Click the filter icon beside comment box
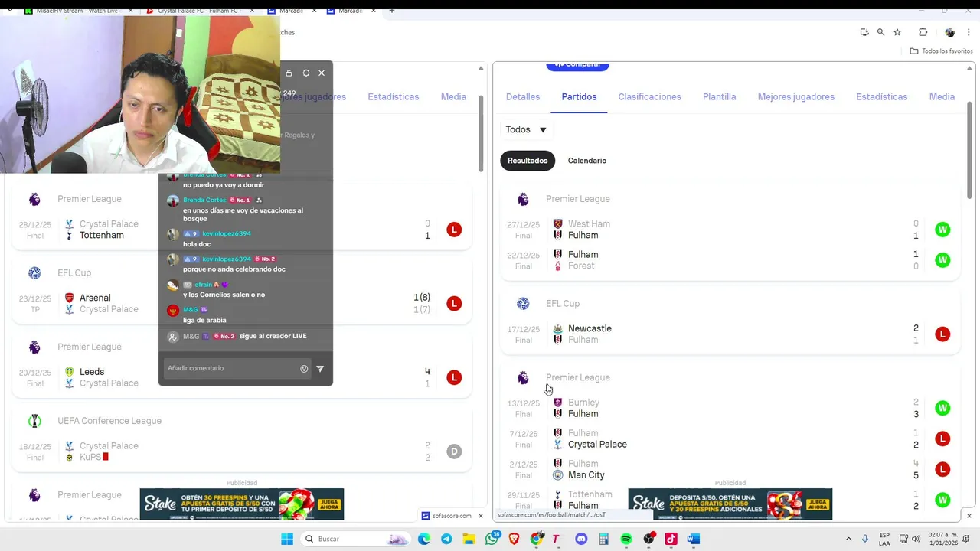The width and height of the screenshot is (980, 551). [320, 368]
